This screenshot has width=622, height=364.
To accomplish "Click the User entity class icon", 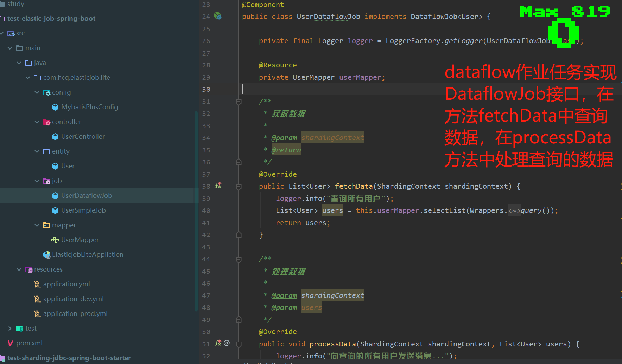I will [55, 166].
